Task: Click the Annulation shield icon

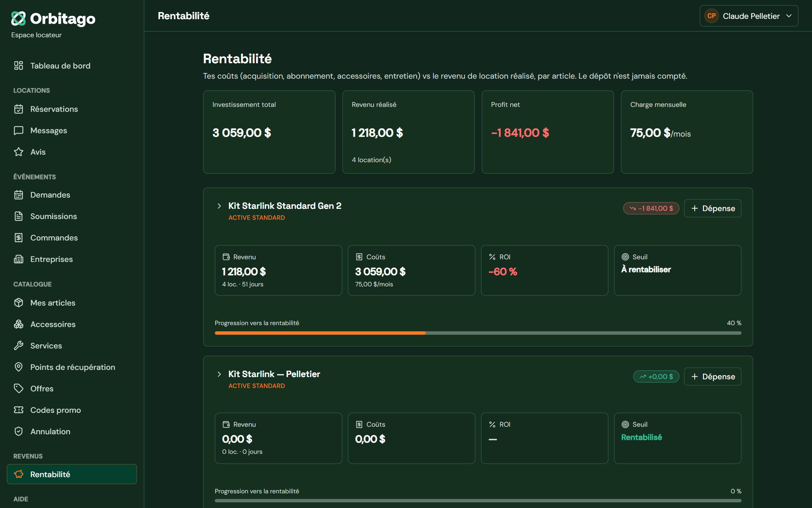Action: click(x=18, y=432)
